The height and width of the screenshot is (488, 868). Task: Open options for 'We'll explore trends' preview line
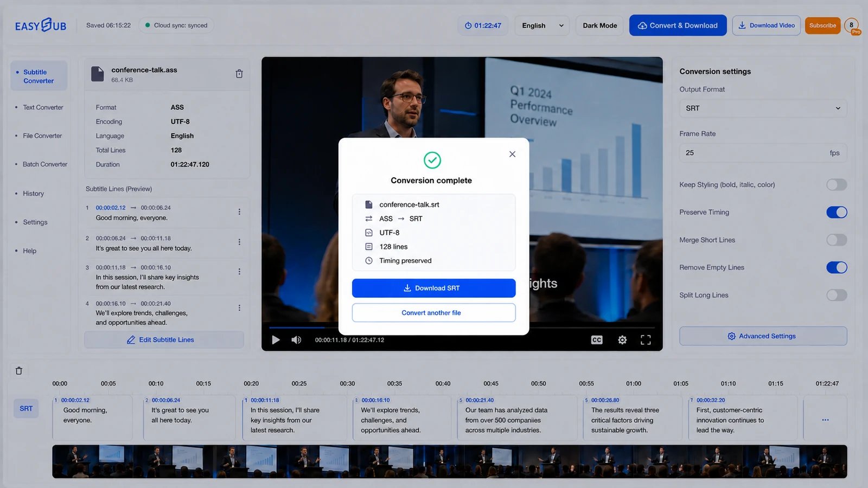[x=239, y=308]
